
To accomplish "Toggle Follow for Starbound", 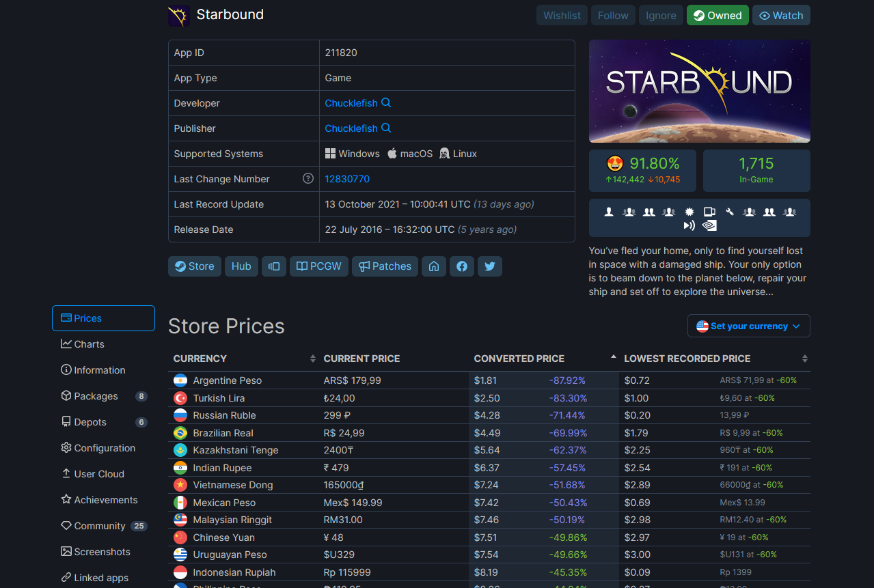I will (613, 16).
